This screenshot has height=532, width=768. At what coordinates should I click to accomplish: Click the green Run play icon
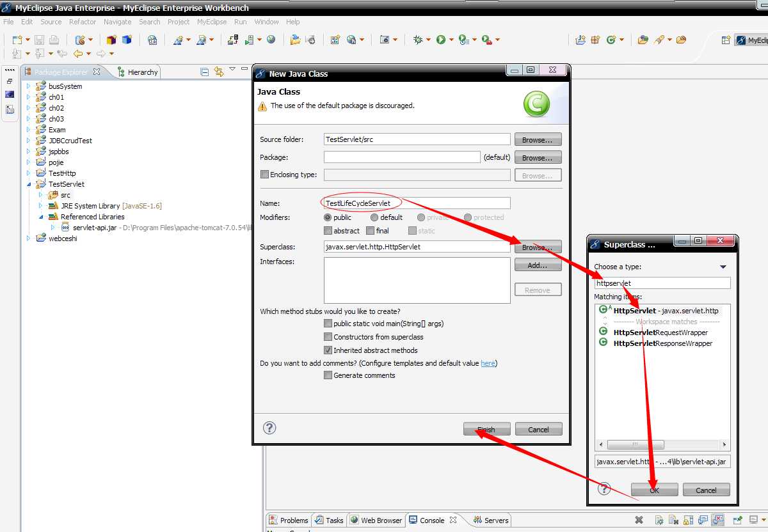(441, 40)
